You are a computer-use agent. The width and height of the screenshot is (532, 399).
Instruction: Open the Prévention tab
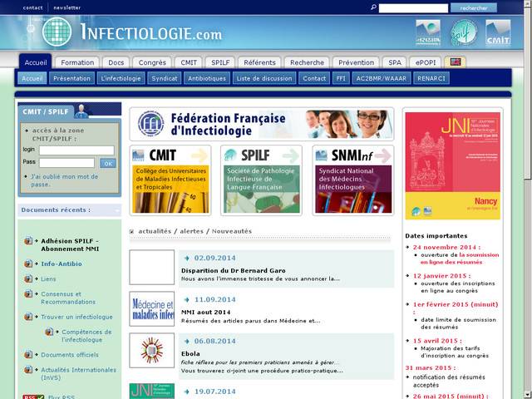(x=356, y=62)
